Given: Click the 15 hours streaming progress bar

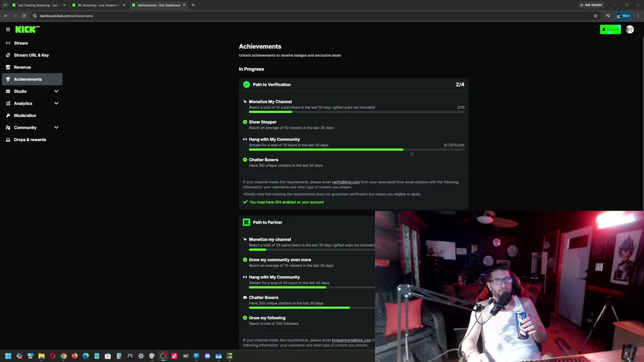Looking at the screenshot, I should [357, 150].
